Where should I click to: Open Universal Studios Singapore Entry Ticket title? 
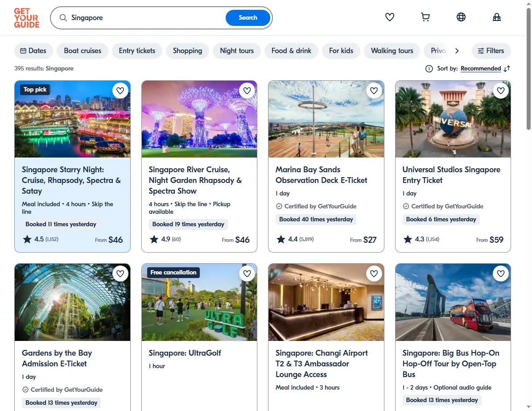coord(451,175)
